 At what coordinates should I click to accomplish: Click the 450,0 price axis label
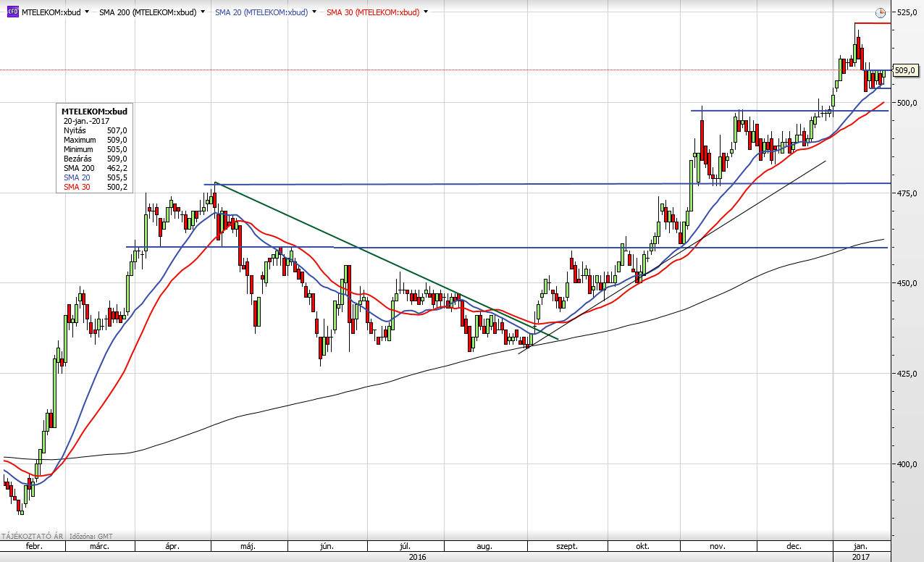(x=907, y=283)
